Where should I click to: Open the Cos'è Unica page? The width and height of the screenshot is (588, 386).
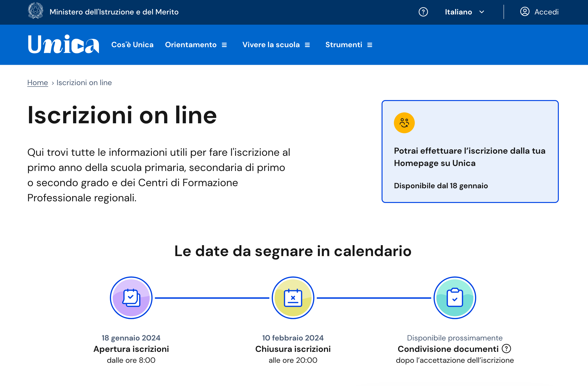click(132, 45)
